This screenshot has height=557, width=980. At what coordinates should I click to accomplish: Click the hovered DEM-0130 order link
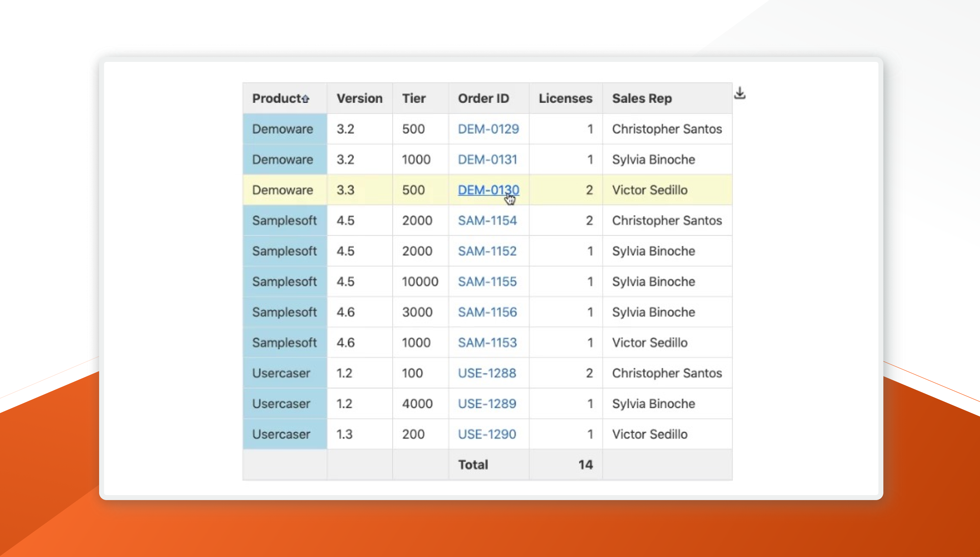pyautogui.click(x=488, y=190)
